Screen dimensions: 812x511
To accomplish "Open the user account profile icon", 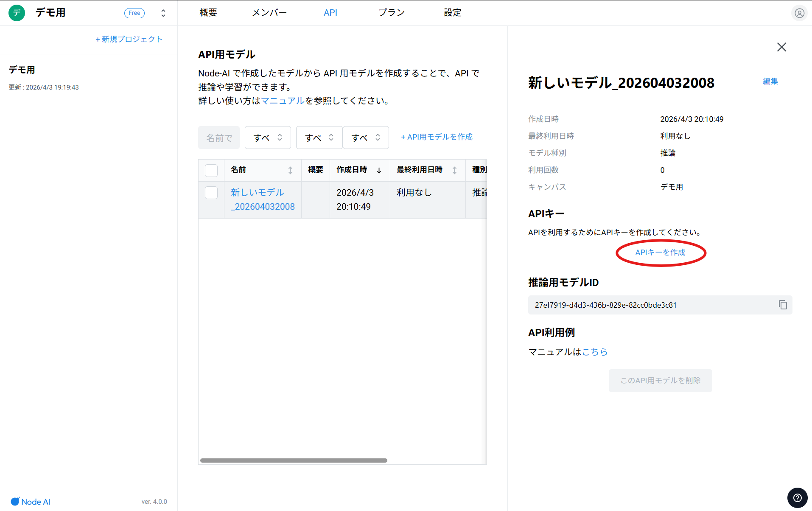I will coord(799,13).
